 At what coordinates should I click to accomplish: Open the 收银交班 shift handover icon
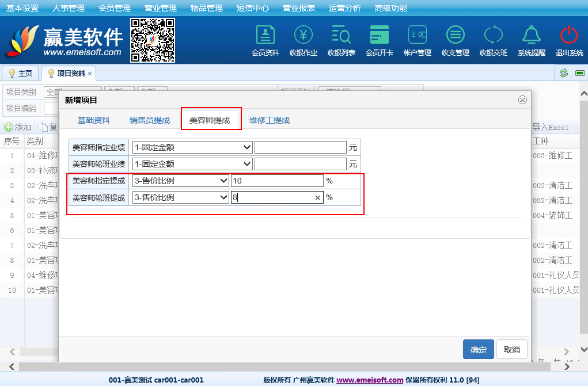494,36
